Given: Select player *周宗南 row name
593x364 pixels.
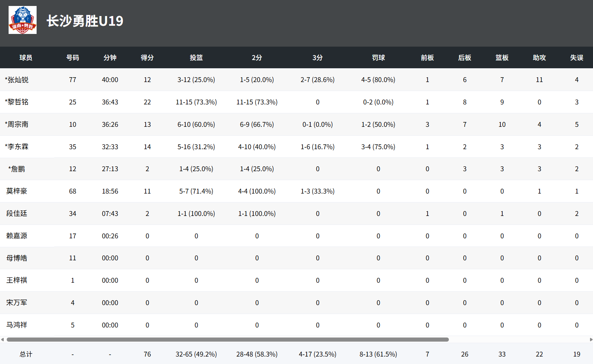Looking at the screenshot, I should coord(16,124).
